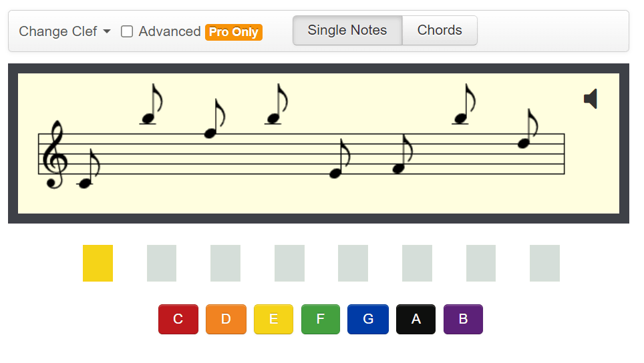Click the speaker sound icon
The image size is (644, 363).
pos(591,99)
